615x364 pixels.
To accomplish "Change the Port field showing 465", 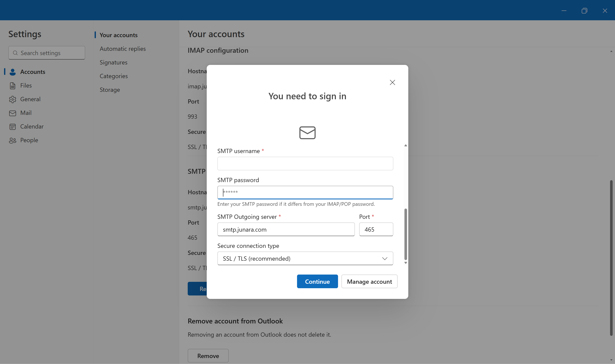I will [376, 229].
